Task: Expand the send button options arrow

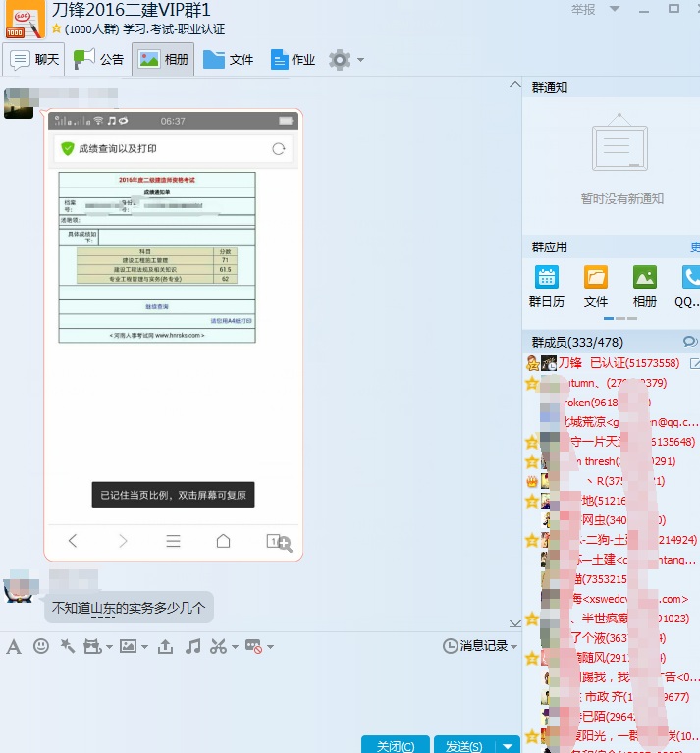Action: tap(508, 745)
